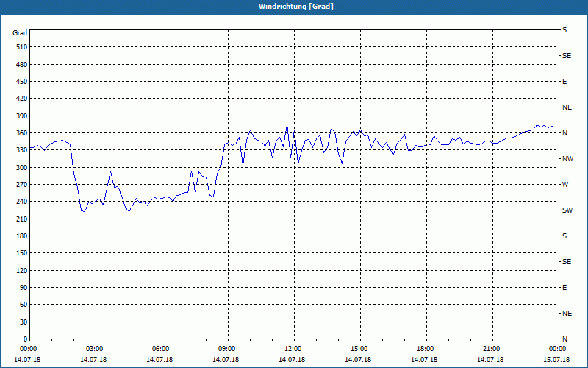Select the 'Grad' unit label on the axis
Viewport: 588px width, 368px height.
[20, 33]
